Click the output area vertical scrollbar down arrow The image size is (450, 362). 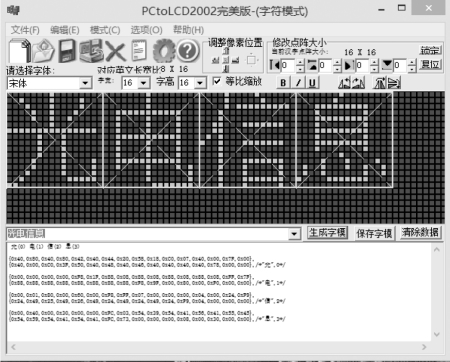point(437,334)
